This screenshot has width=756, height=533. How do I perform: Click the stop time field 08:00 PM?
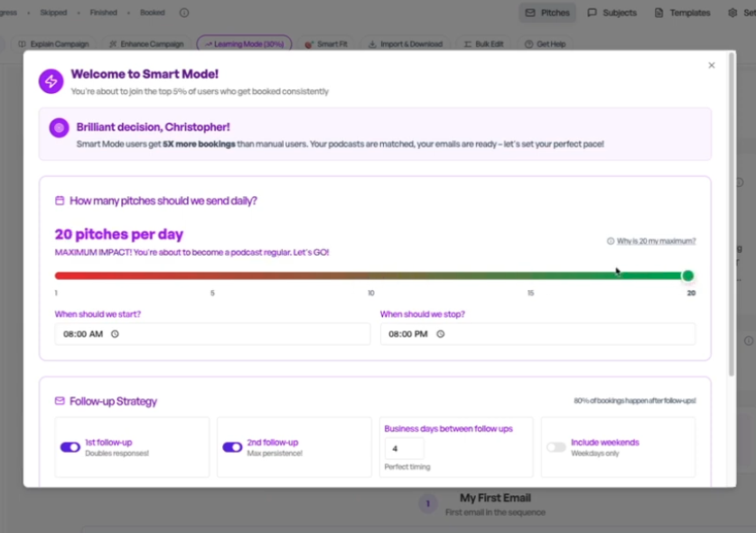538,333
